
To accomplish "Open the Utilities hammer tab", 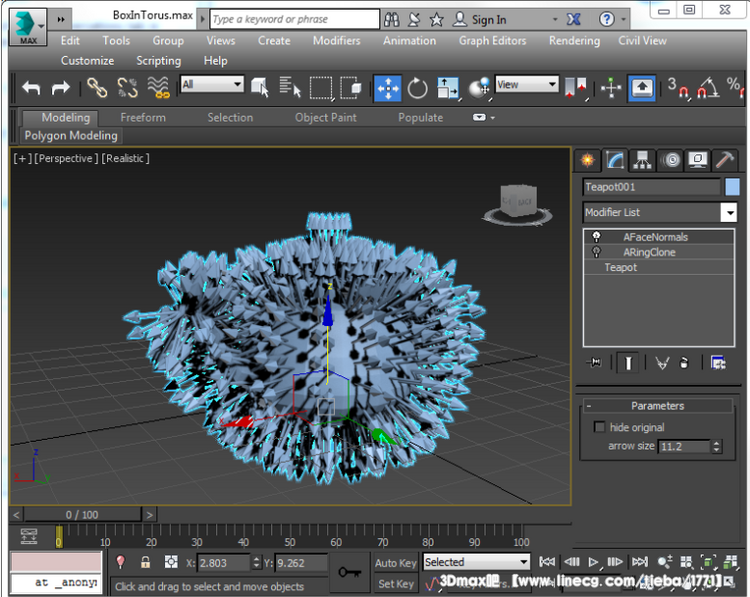I will point(725,160).
